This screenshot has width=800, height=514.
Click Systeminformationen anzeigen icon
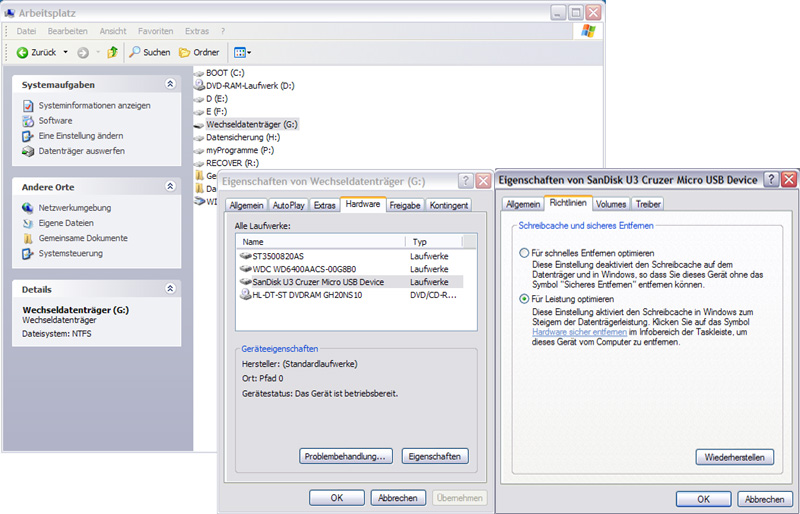click(28, 106)
